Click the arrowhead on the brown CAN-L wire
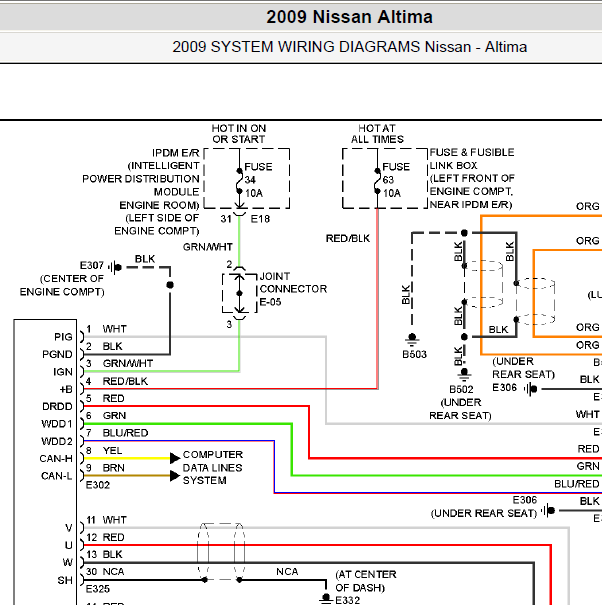This screenshot has width=602, height=605. 175,476
